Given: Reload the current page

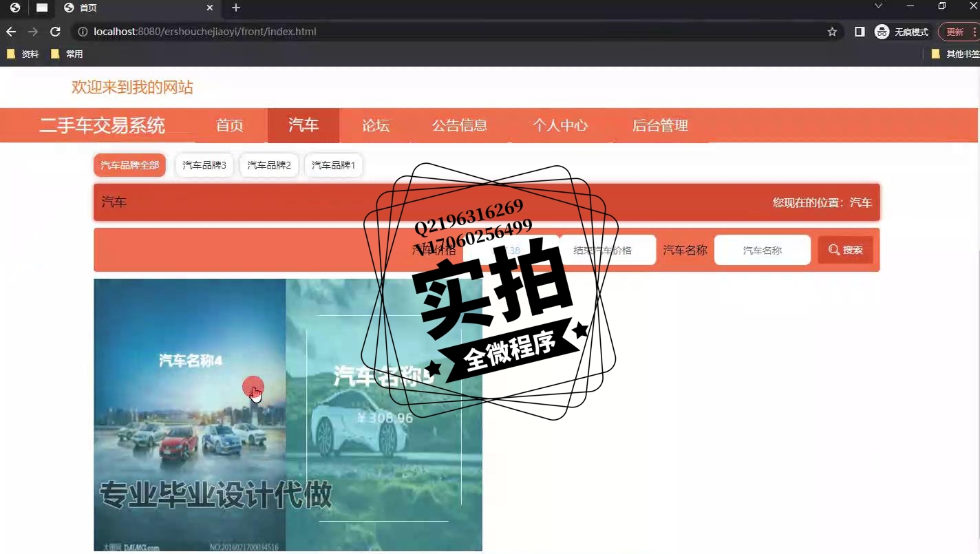Looking at the screenshot, I should [56, 32].
